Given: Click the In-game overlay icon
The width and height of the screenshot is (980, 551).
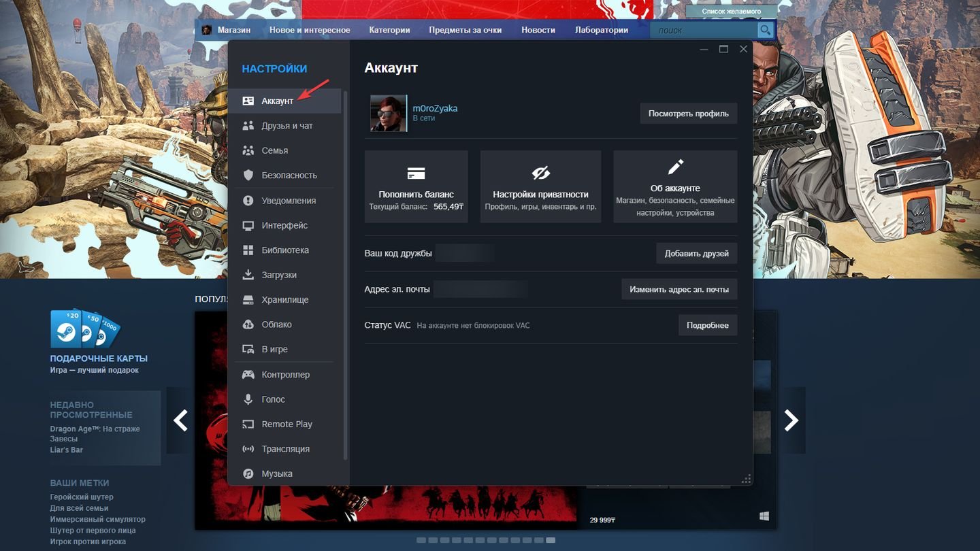Looking at the screenshot, I should point(248,349).
